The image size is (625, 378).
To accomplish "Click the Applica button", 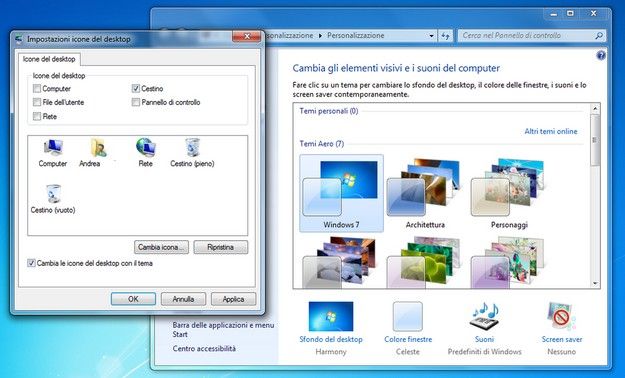I will (233, 299).
